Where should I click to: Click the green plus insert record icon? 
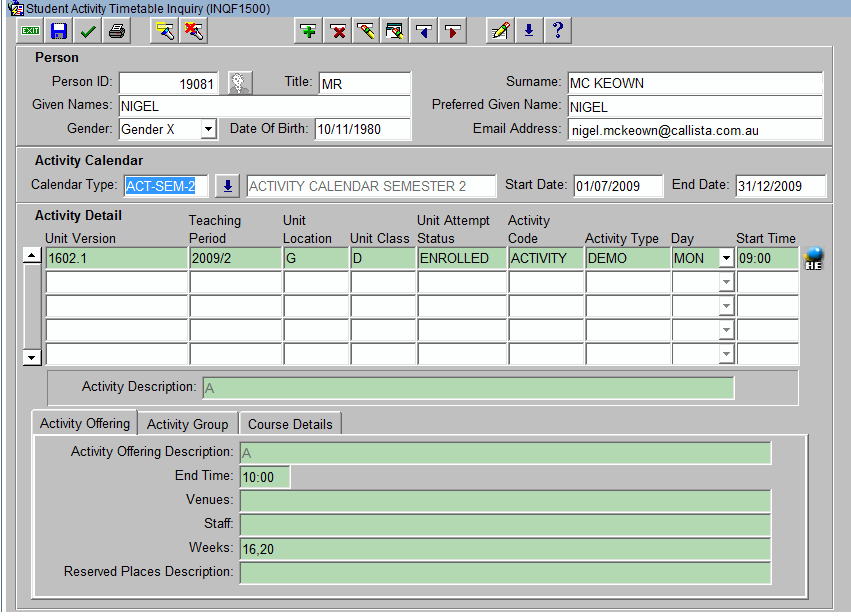click(x=309, y=31)
